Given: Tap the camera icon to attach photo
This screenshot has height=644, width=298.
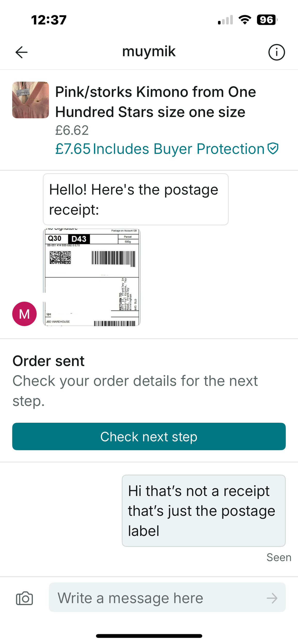Looking at the screenshot, I should coord(25,598).
